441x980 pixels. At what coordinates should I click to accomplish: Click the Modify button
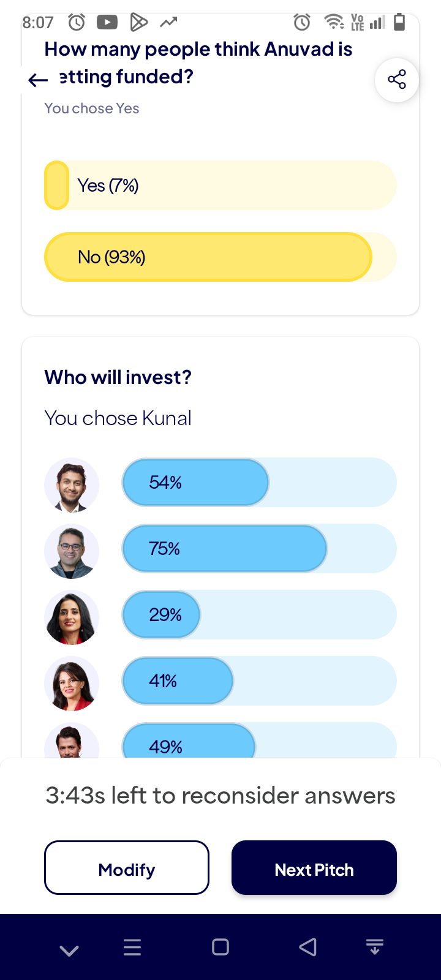tap(127, 867)
